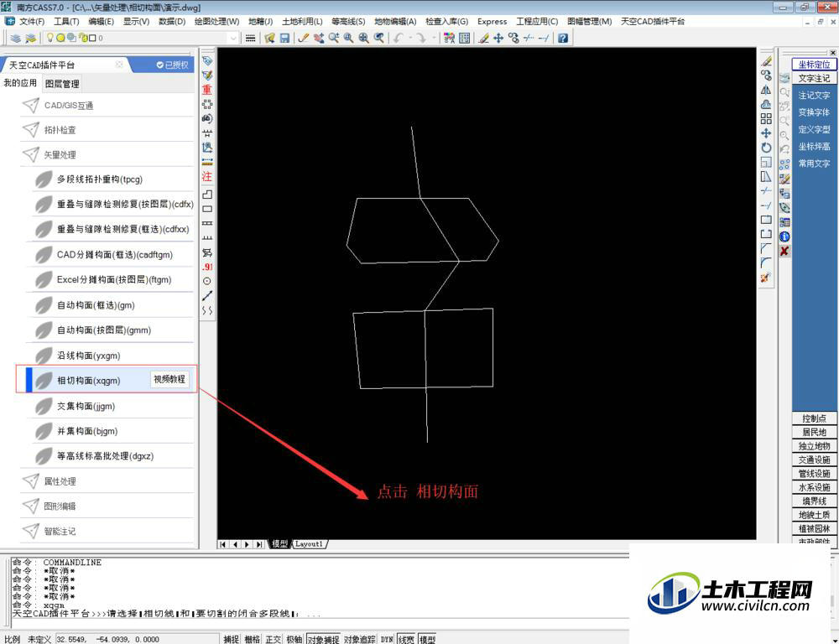Expand the 属性处理 category
Image resolution: width=839 pixels, height=644 pixels.
tap(60, 481)
